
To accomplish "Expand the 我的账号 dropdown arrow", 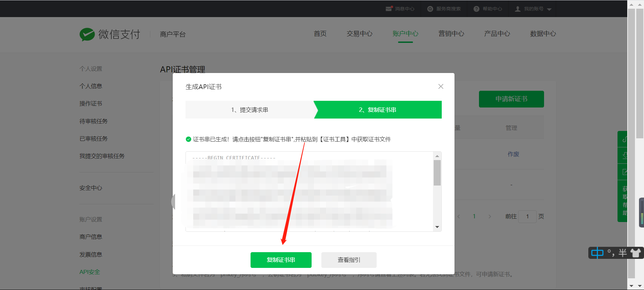I will pyautogui.click(x=549, y=9).
